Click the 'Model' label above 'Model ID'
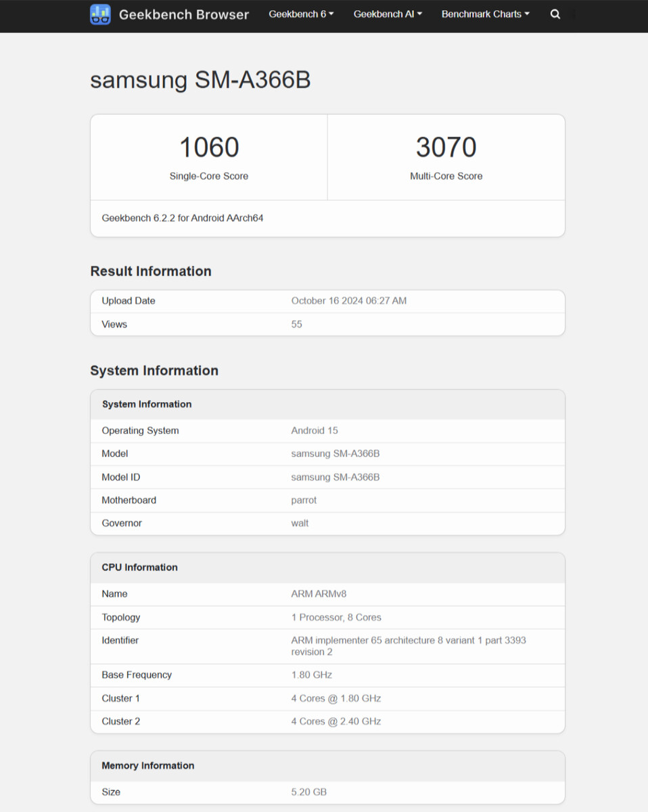This screenshot has height=812, width=648. click(x=115, y=454)
